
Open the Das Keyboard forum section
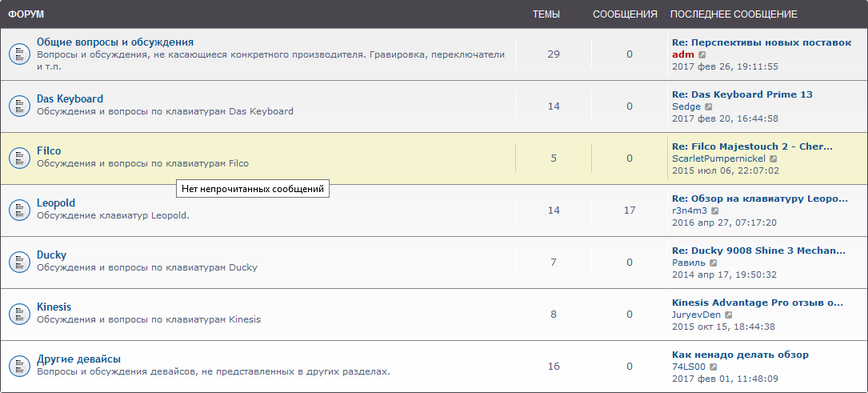[x=70, y=98]
